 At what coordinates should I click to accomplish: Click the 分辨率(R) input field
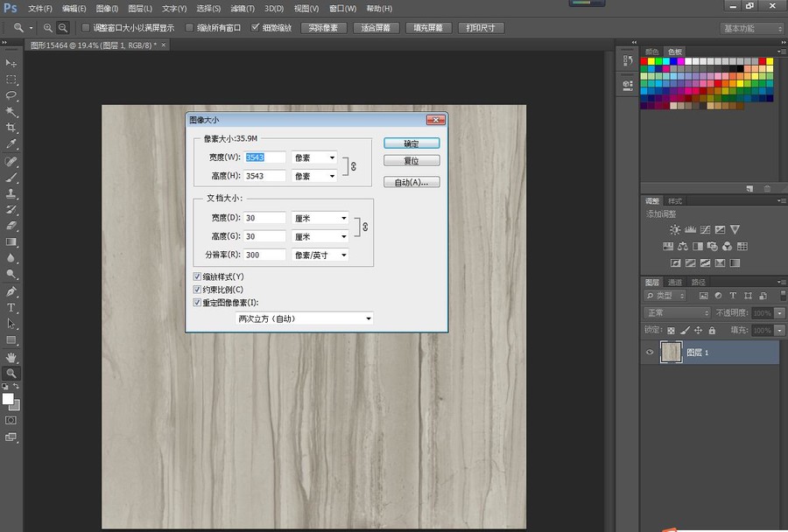(264, 255)
